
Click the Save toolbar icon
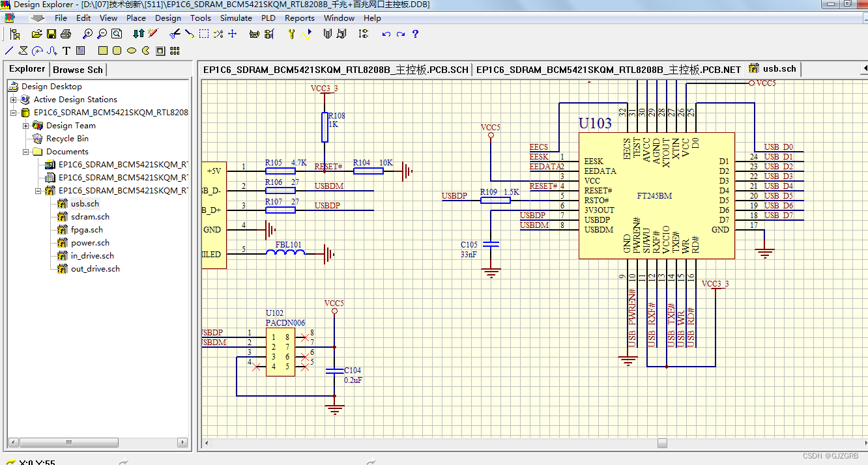(x=51, y=33)
